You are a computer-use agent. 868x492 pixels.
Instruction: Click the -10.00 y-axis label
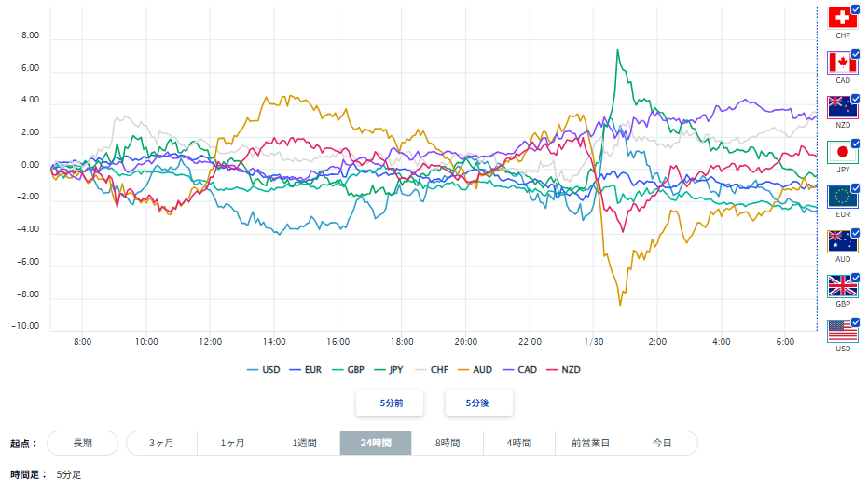pos(25,326)
